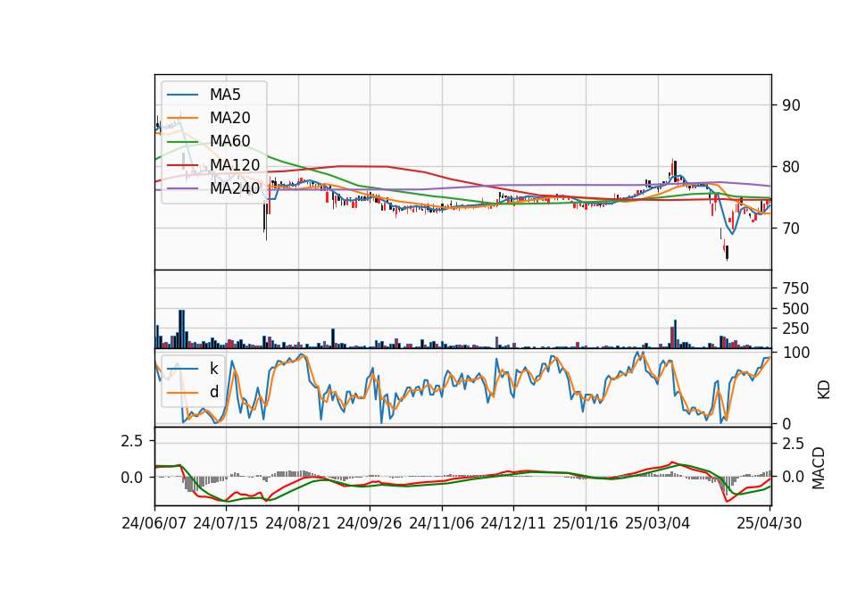Click the left MACD axis value 2.5

tap(132, 441)
